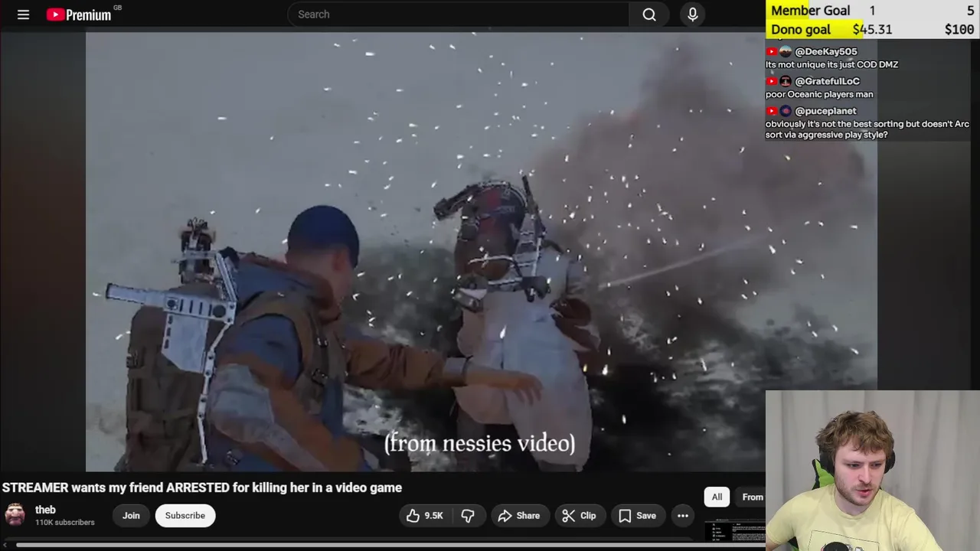Save video to a playlist

(x=637, y=516)
